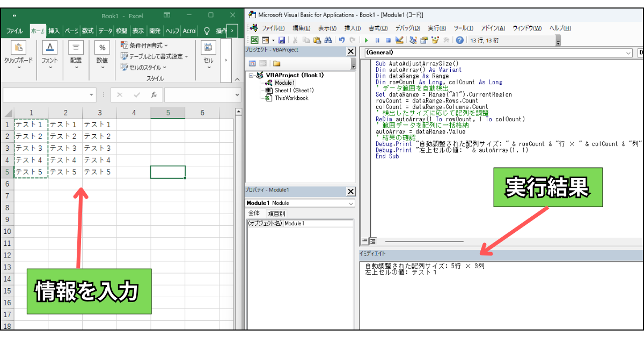Open the ヘルプ(H) menu in VBA editor
This screenshot has width=644, height=338.
click(560, 28)
